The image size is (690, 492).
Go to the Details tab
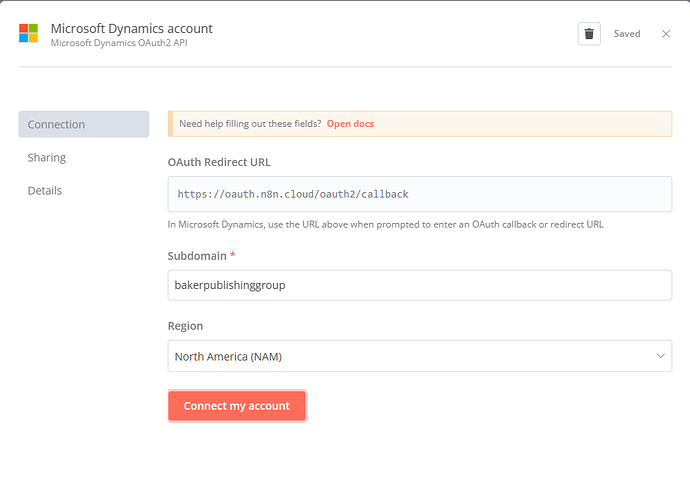[x=45, y=190]
